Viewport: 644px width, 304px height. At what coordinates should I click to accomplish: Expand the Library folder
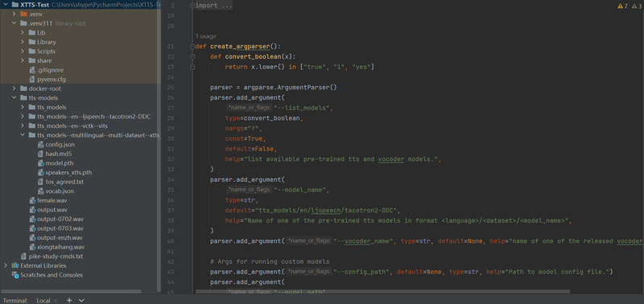(x=23, y=42)
